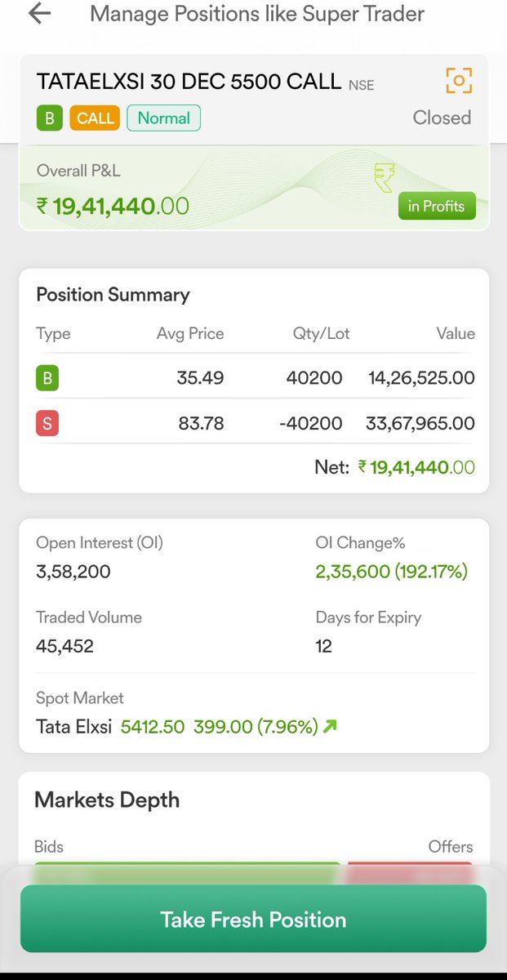Tap the sell value 33,67,965.00
Viewport: 507px width, 980px height.
click(421, 423)
